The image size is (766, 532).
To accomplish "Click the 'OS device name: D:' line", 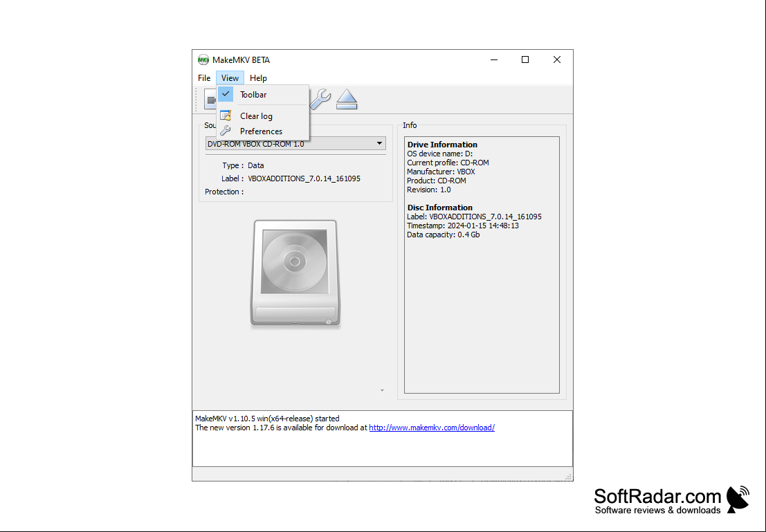I will (439, 154).
